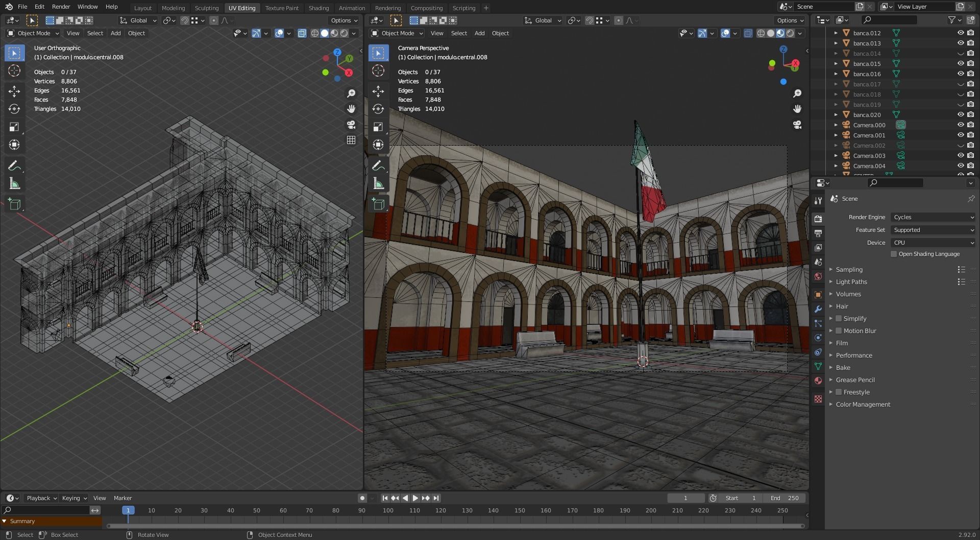The width and height of the screenshot is (980, 540).
Task: Toggle viewport visibility of Camera.000
Action: tap(961, 125)
